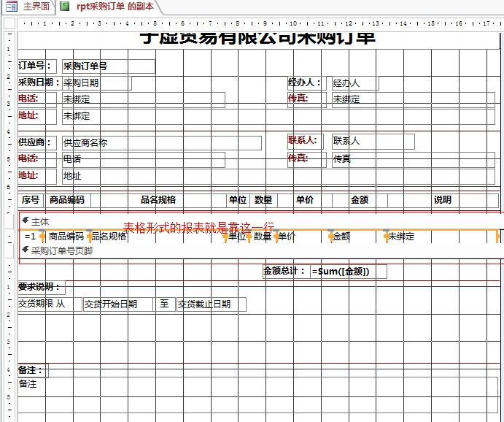The height and width of the screenshot is (422, 504).
Task: Select the 至 label
Action: point(166,304)
